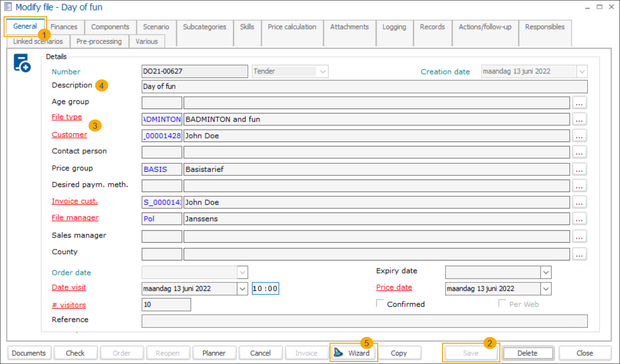The image size is (620, 364).
Task: Open the Price group lookup ellipsis button
Action: click(x=580, y=169)
